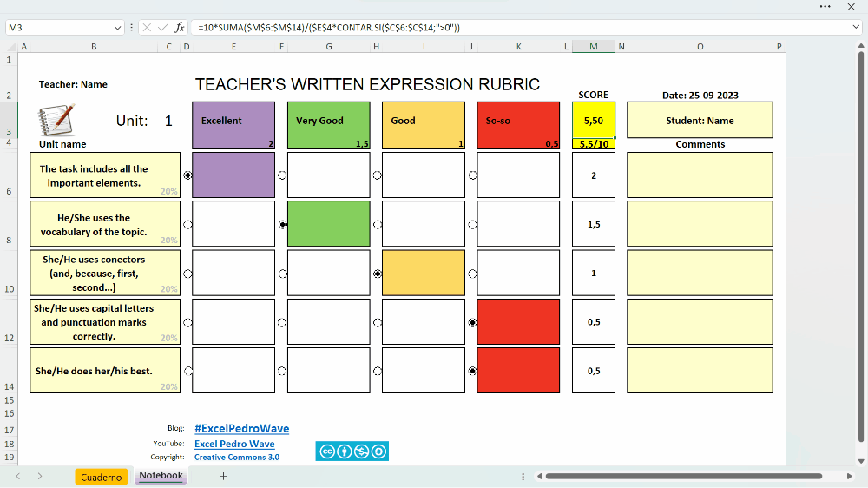
Task: Click the horizontal scrollbar right arrow
Action: point(849,477)
